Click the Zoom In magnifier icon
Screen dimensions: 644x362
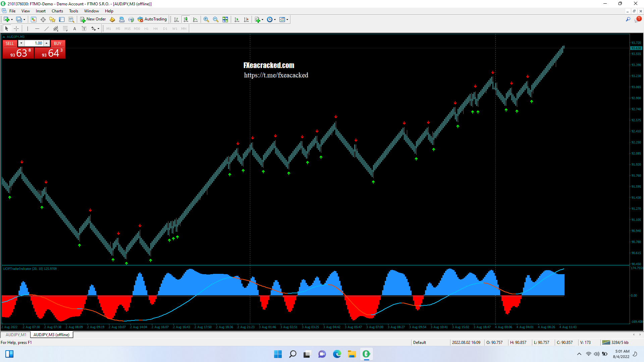(206, 19)
